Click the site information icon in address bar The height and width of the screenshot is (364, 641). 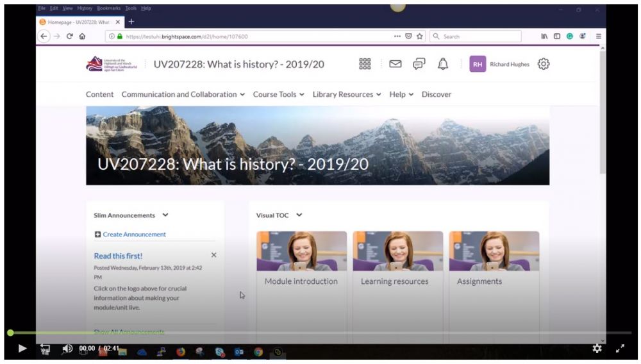click(x=112, y=37)
